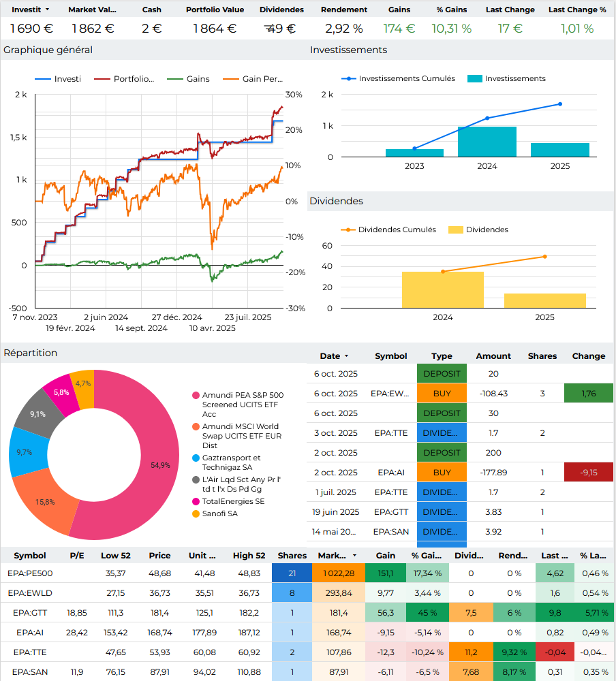Click the grey L'Air Liquide legend dot
The height and width of the screenshot is (681, 616).
point(196,480)
